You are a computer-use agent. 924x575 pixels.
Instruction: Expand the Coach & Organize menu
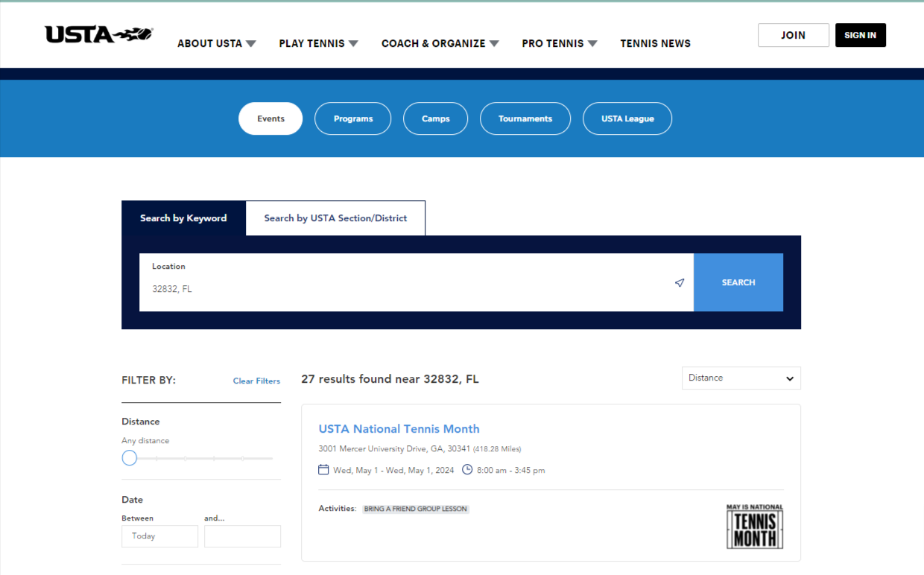(x=440, y=43)
